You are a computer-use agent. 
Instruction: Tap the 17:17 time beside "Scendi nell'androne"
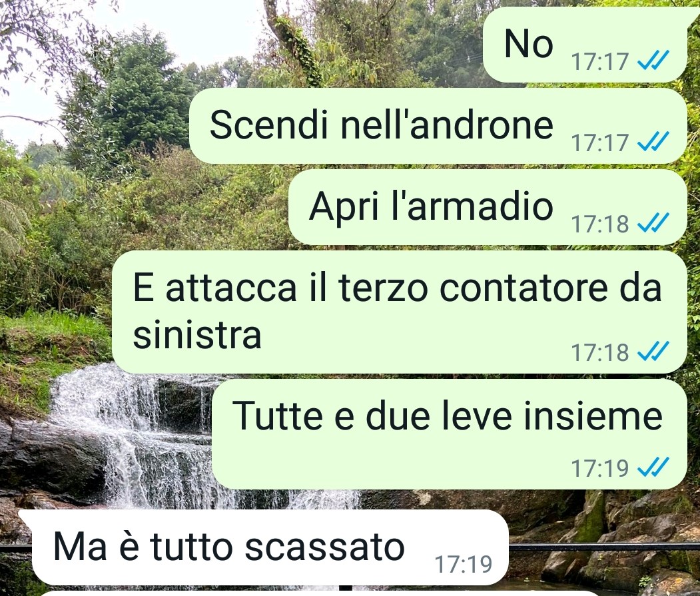point(599,143)
